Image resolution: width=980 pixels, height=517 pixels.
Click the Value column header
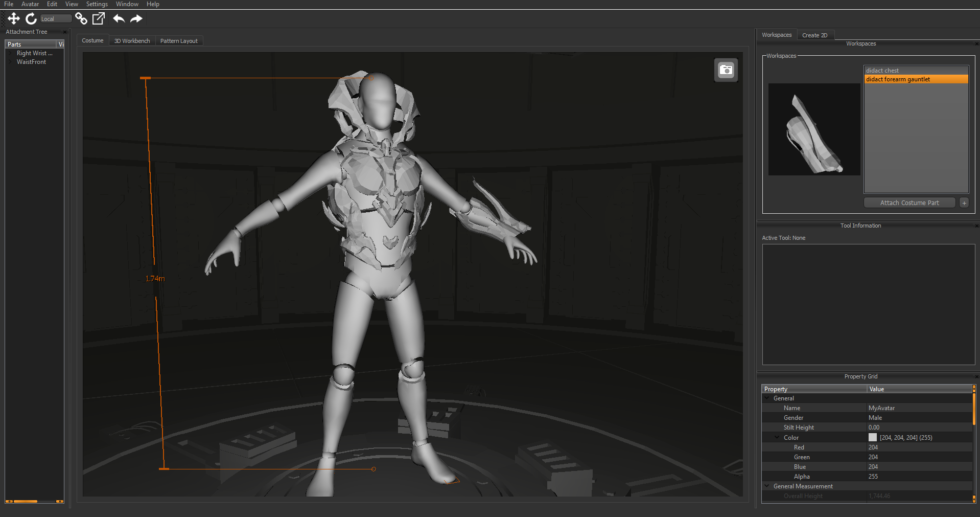coord(919,389)
